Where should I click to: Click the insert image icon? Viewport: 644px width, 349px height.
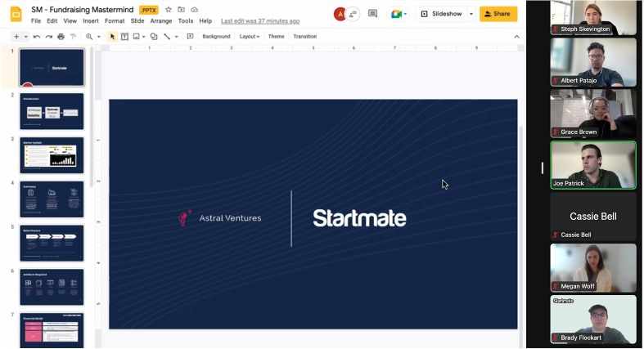tap(137, 37)
